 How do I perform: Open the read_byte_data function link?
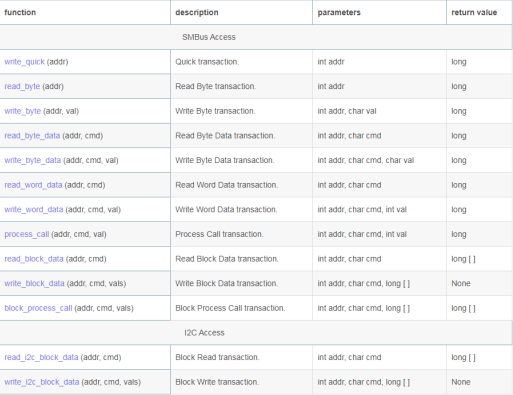[32, 136]
